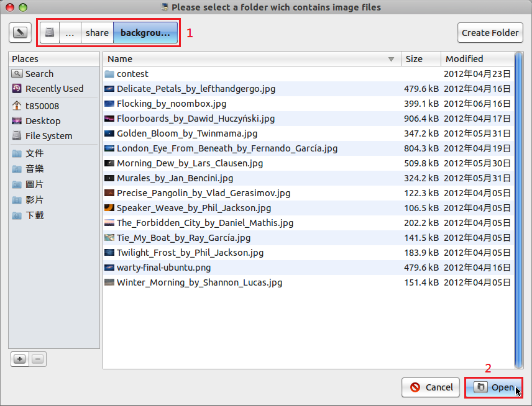Select warty-final-ubuntu.png thumbnail

[x=109, y=268]
